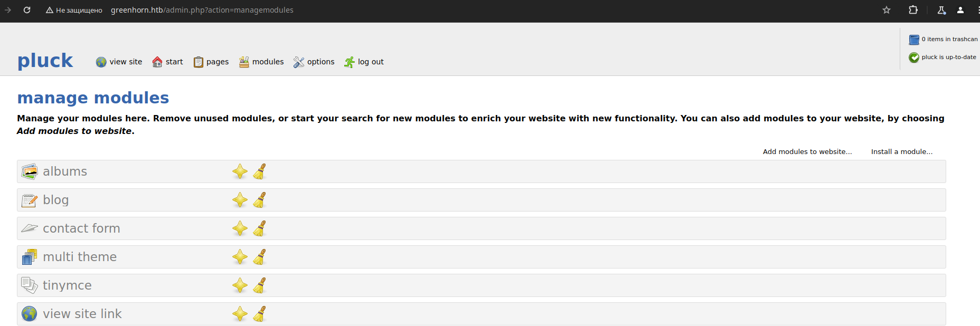Click the tools icon beside options
The height and width of the screenshot is (326, 980).
point(299,62)
